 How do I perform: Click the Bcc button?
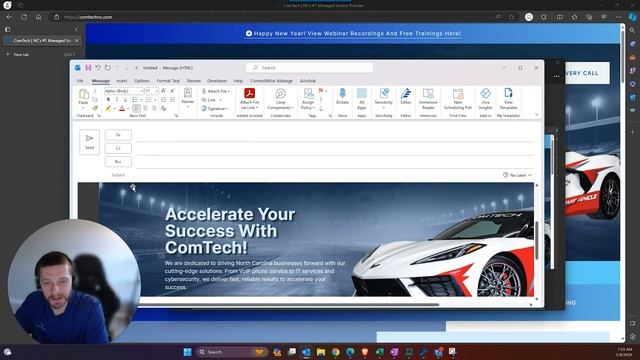coord(118,162)
